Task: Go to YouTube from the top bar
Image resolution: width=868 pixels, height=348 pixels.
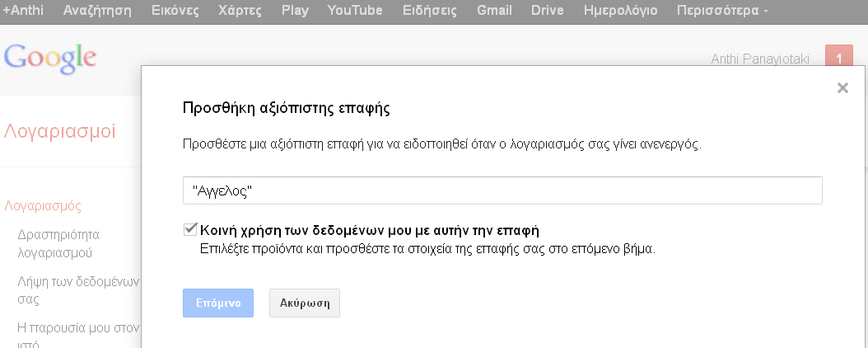Action: click(x=355, y=11)
